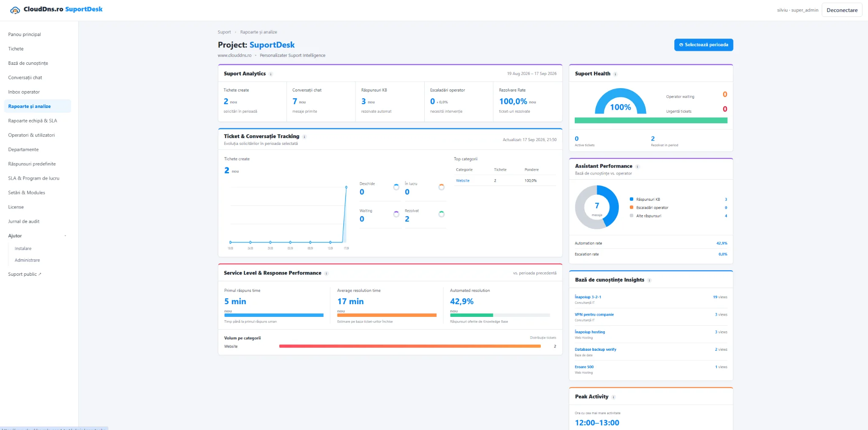Click the "42,9%" Automation rate value
The image size is (868, 430).
pyautogui.click(x=722, y=244)
